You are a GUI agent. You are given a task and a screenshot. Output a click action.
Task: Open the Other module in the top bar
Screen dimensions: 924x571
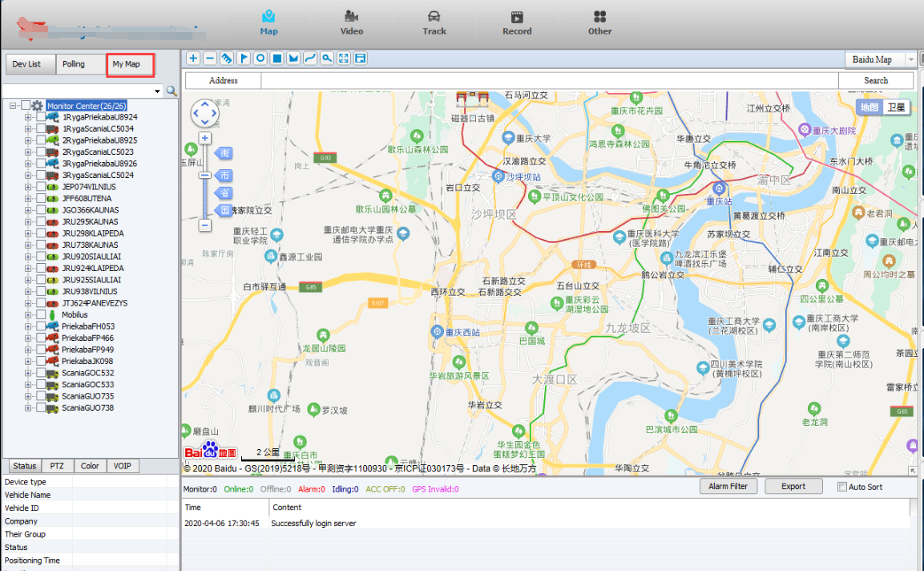pyautogui.click(x=600, y=22)
